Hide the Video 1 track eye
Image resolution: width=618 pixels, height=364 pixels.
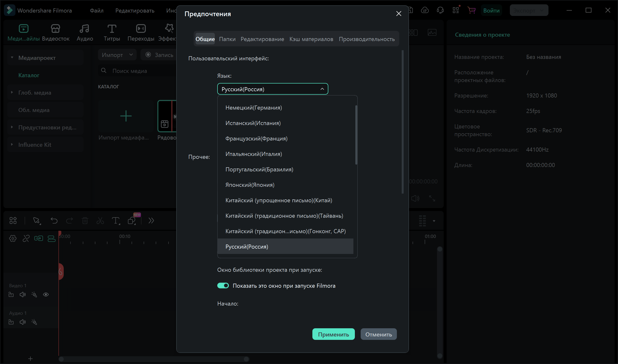[x=46, y=294]
